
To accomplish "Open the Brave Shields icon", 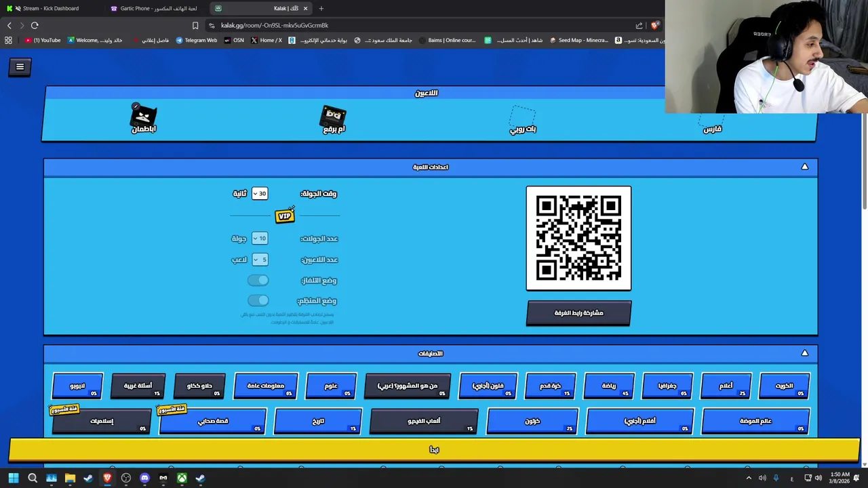I will coord(654,25).
